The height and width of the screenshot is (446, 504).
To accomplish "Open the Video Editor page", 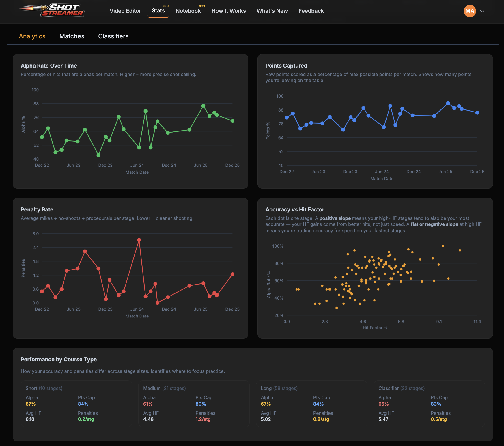I will (125, 11).
